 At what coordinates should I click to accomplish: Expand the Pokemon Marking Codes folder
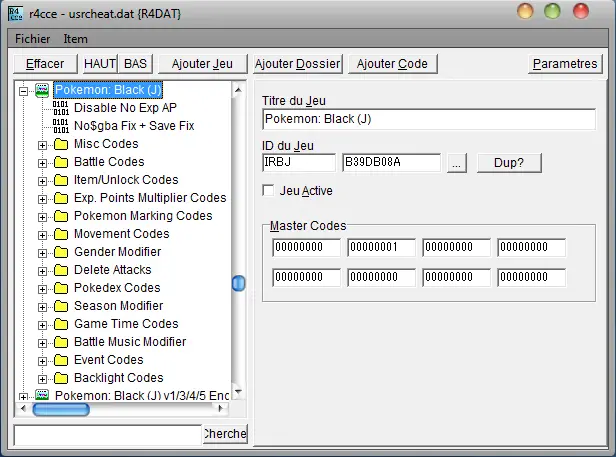(42, 217)
